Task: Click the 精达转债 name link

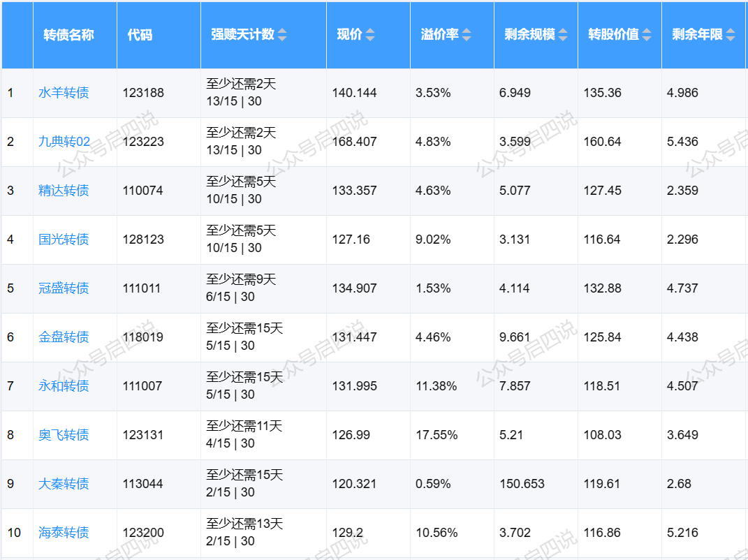Action: 64,191
